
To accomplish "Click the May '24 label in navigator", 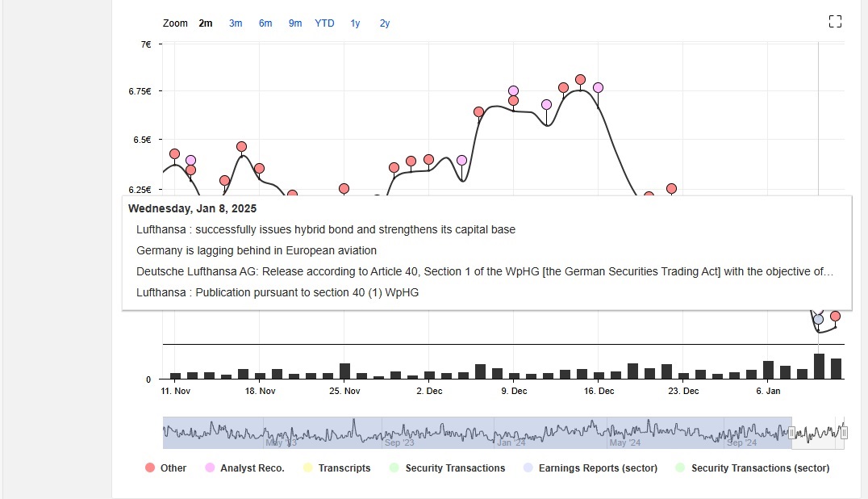I will (x=625, y=442).
